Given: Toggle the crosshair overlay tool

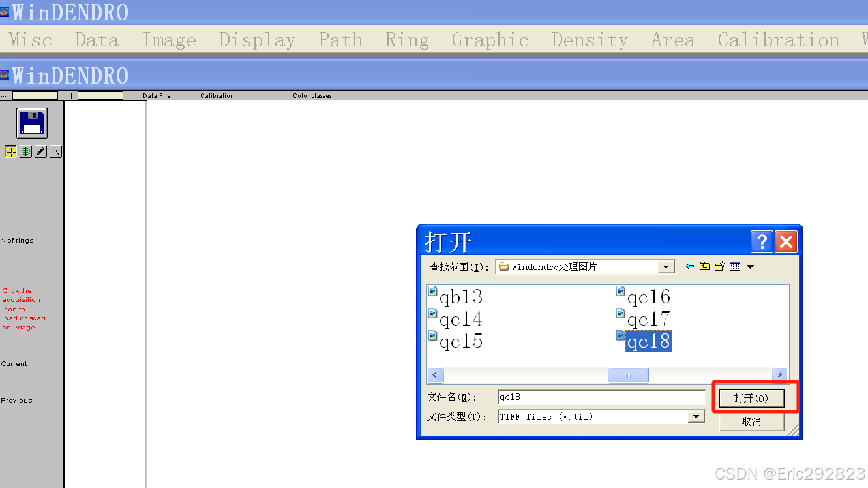Looking at the screenshot, I should pos(10,151).
